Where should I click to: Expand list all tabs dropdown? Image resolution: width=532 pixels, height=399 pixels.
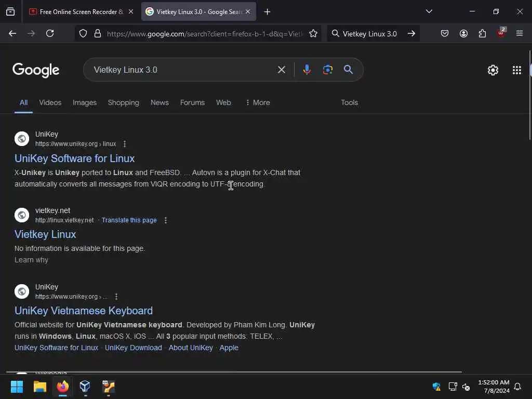pyautogui.click(x=429, y=11)
